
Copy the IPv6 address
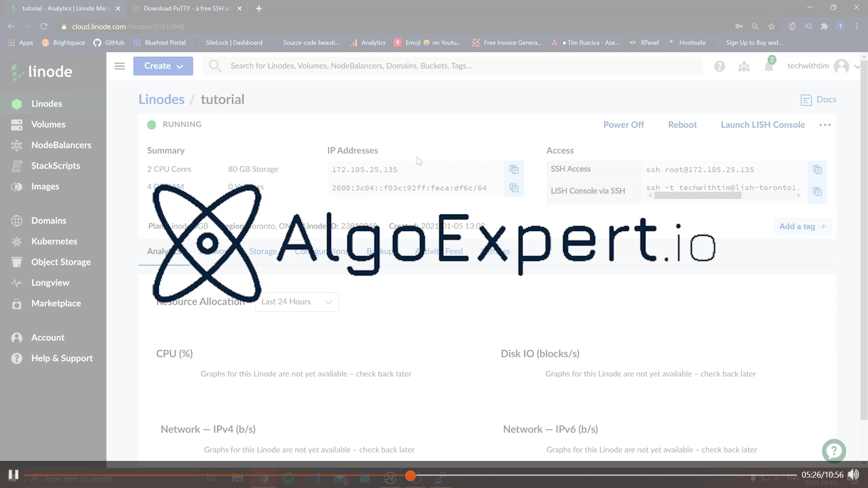tap(514, 188)
